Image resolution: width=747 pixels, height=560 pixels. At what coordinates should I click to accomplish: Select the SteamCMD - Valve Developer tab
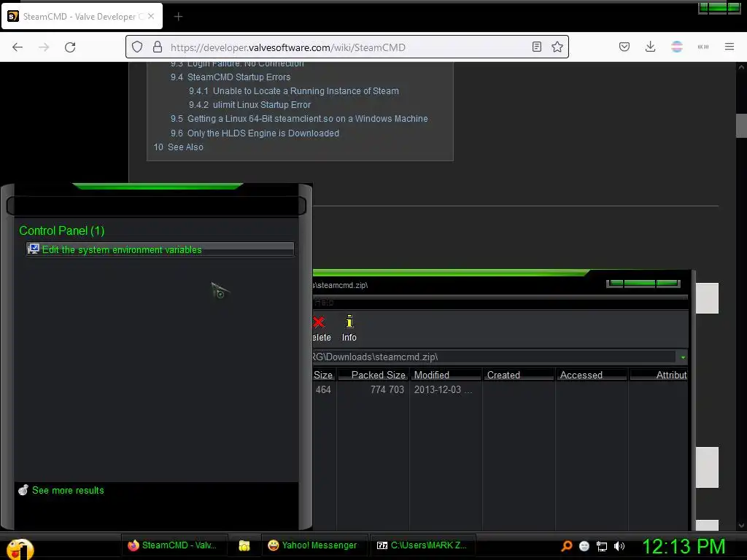click(x=82, y=16)
